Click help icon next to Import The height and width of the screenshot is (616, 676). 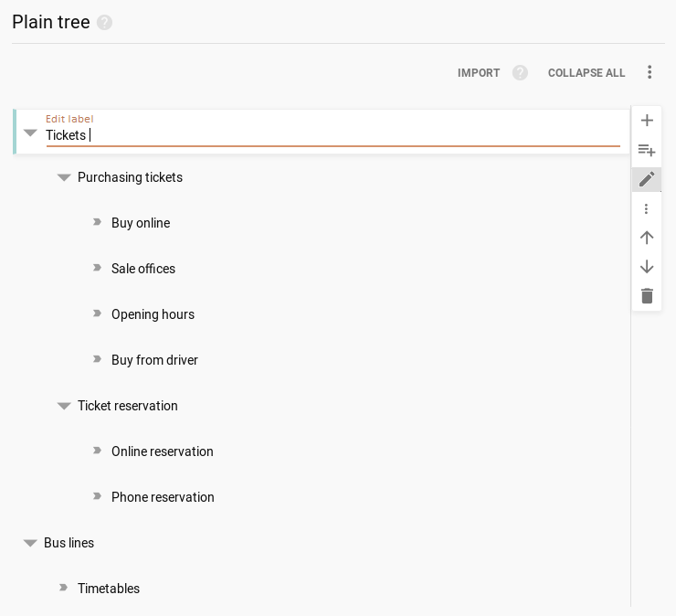[x=520, y=73]
